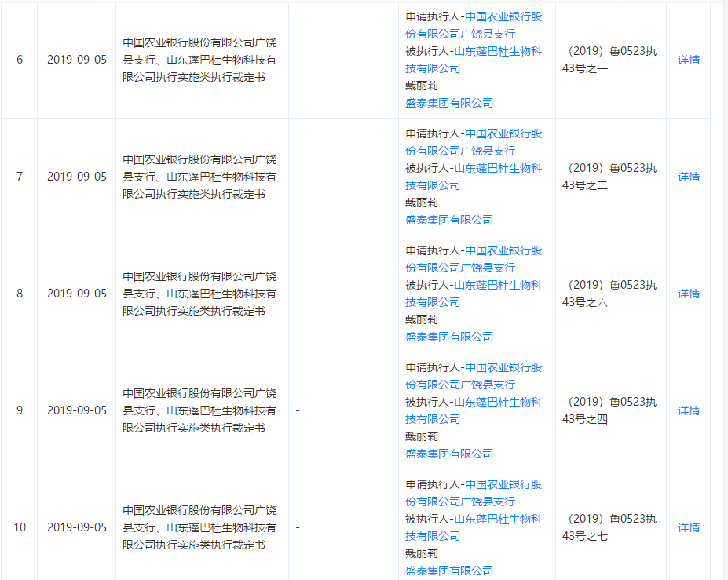The image size is (728, 580).
Task: Click the date 2019-09-05 in row 10
Action: pos(77,527)
